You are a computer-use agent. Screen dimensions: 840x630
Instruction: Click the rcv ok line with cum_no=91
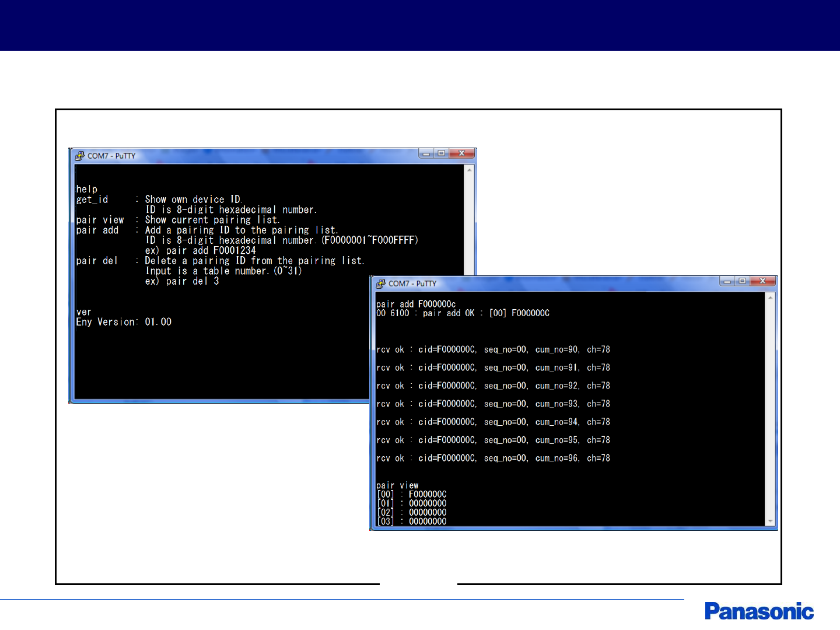pos(493,367)
